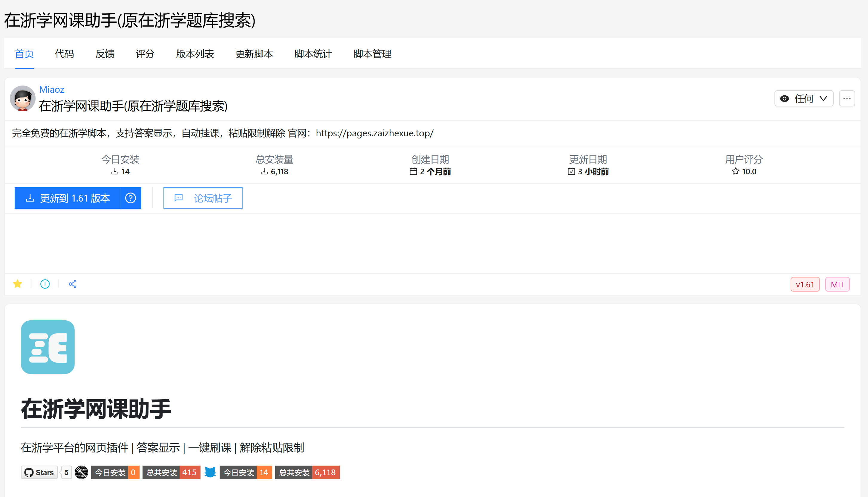This screenshot has height=497, width=868.
Task: Click the blue cat ScriptCat icon
Action: click(210, 472)
